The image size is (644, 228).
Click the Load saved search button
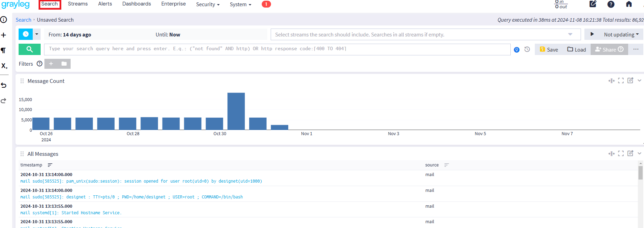point(577,50)
